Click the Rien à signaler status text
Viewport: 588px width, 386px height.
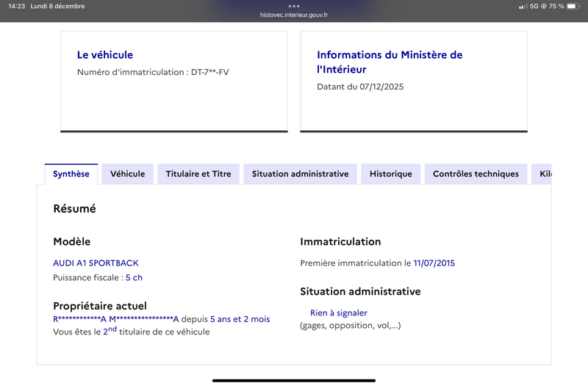pyautogui.click(x=338, y=313)
